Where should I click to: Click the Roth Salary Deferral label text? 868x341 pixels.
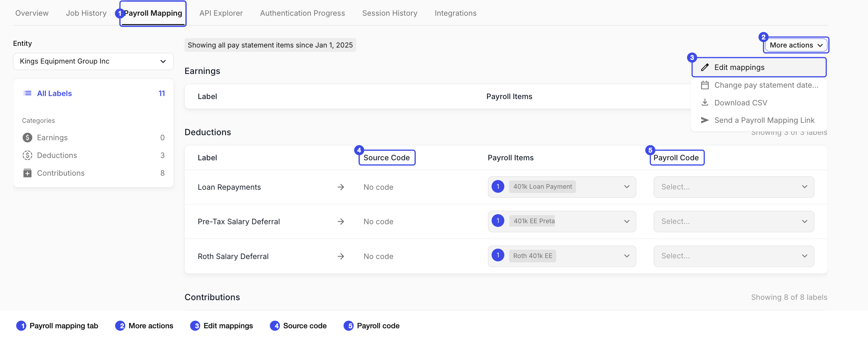233,256
